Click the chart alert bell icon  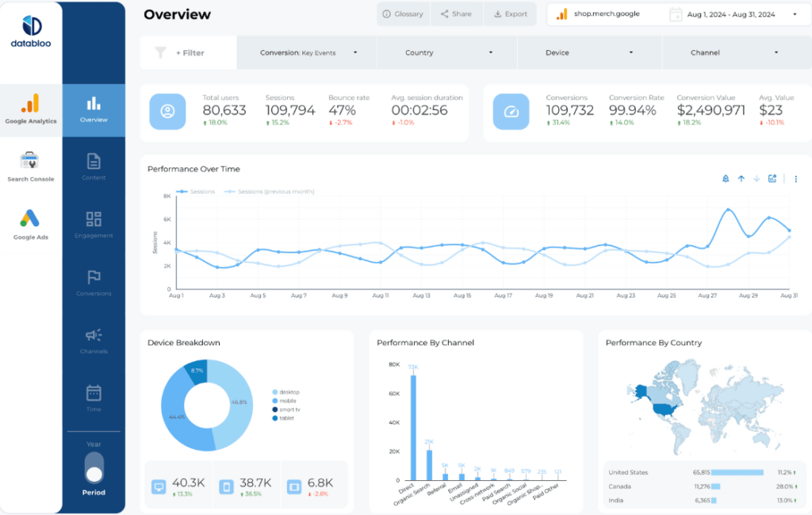pyautogui.click(x=725, y=179)
